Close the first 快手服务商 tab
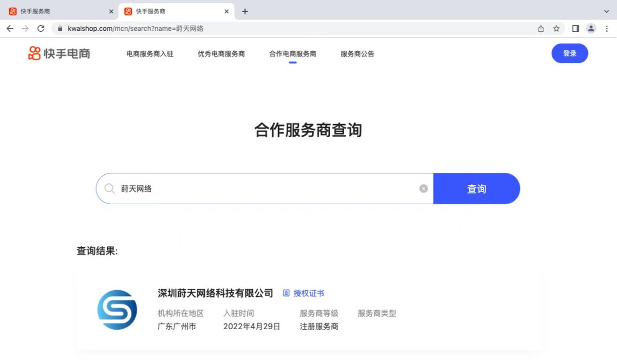The width and height of the screenshot is (617, 364). point(111,11)
